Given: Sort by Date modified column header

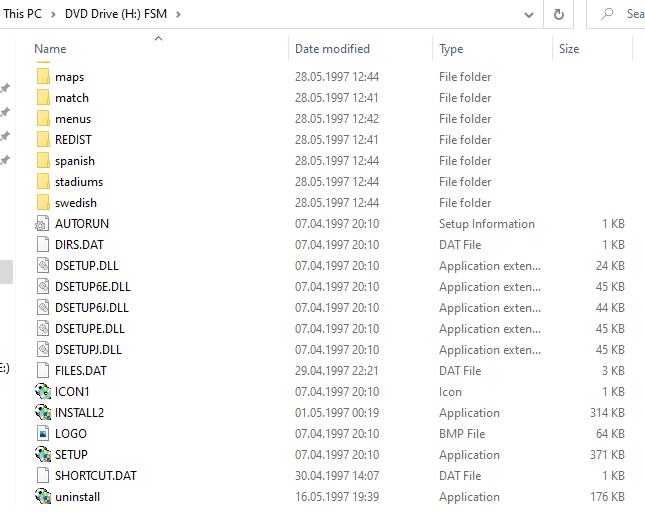Looking at the screenshot, I should point(332,49).
